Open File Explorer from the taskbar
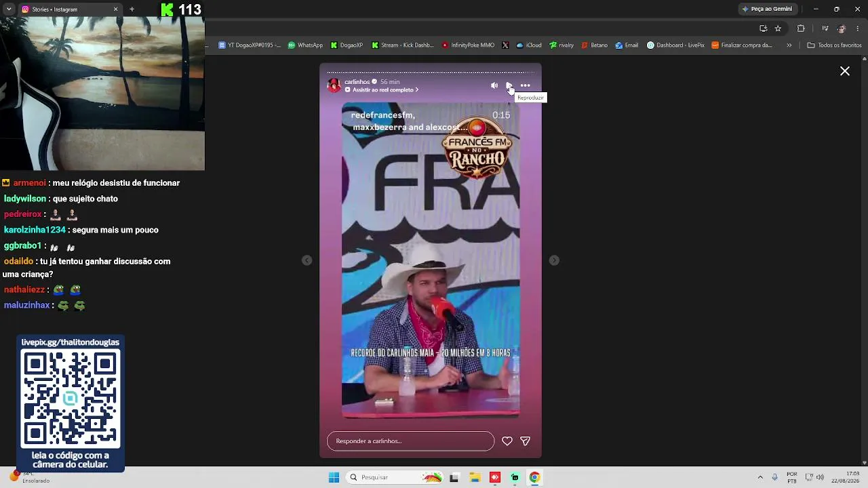The width and height of the screenshot is (868, 488). 475,477
